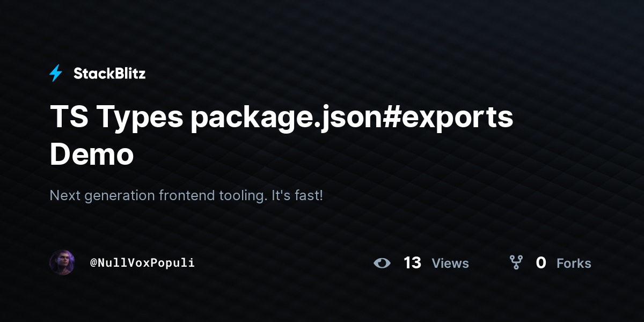Click the 13 views count number
Screen dimensions: 644x322
(x=412, y=263)
